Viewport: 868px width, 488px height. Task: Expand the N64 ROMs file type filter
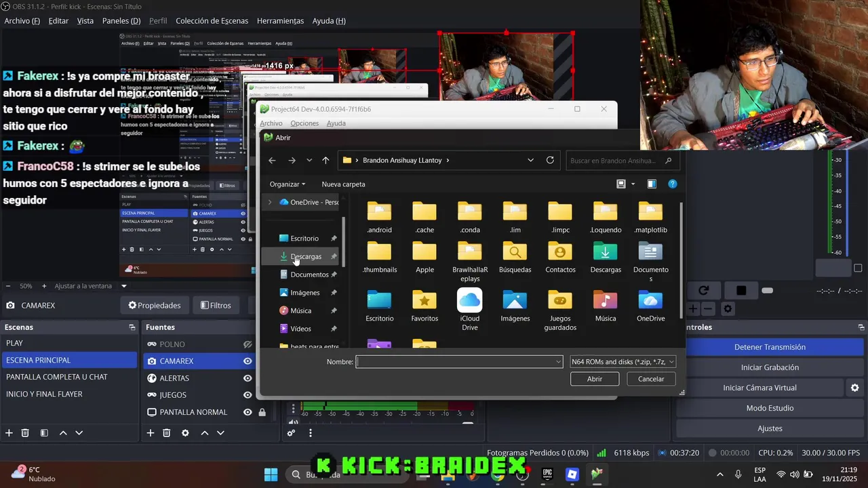(671, 362)
